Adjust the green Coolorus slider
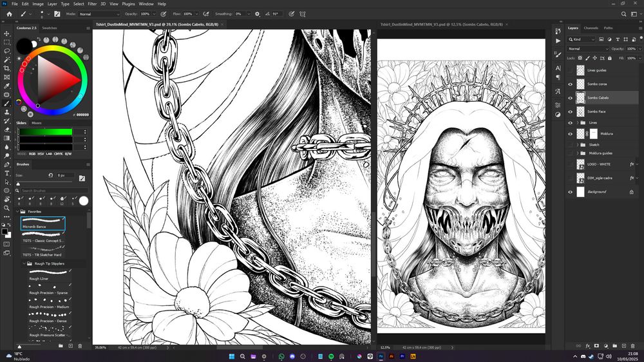 [45, 132]
